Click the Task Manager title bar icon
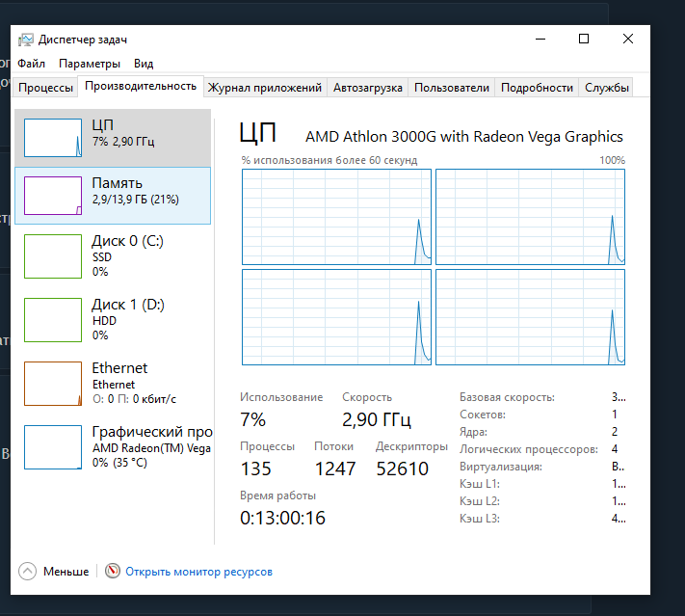Screen dimensions: 685x616 tap(26, 40)
